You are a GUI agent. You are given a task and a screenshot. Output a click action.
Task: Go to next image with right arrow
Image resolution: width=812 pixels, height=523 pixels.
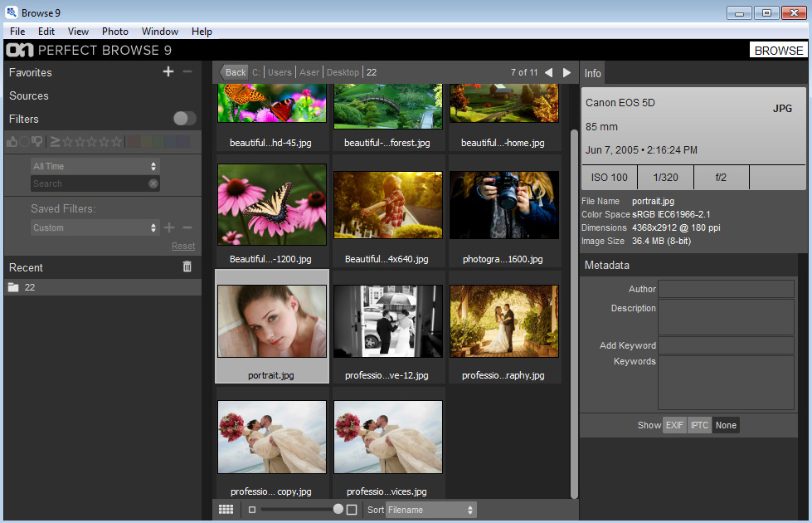click(x=567, y=72)
